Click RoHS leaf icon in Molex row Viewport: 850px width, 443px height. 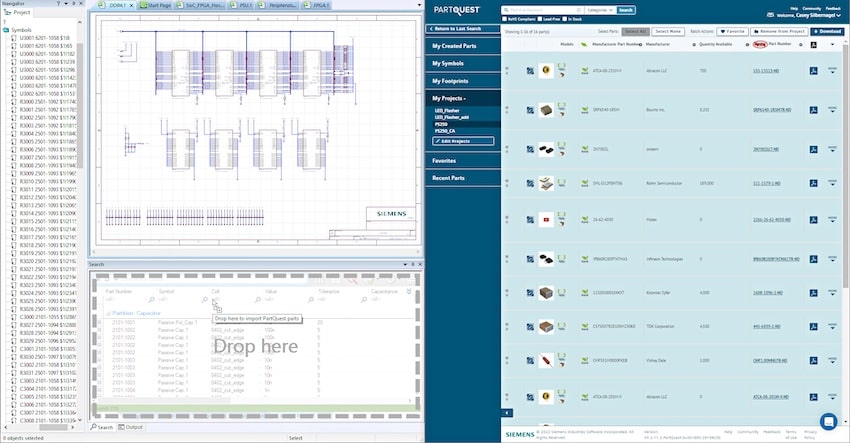584,220
